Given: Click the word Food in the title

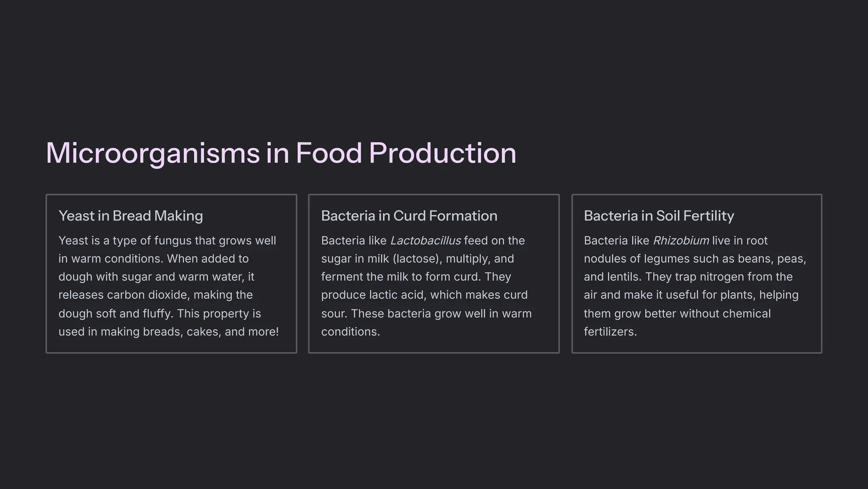Looking at the screenshot, I should [329, 153].
